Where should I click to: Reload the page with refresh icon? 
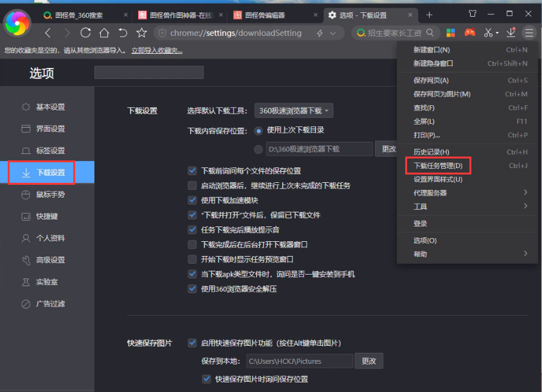(85, 33)
